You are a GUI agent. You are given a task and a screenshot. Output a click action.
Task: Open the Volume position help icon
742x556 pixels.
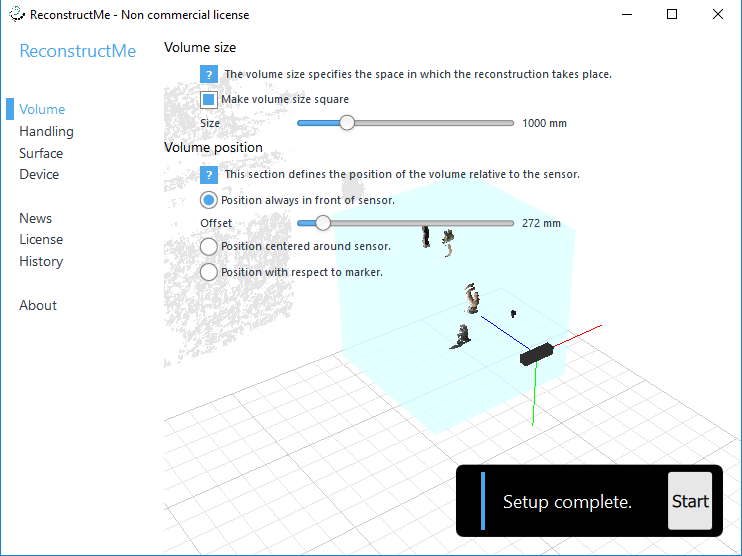[x=209, y=175]
